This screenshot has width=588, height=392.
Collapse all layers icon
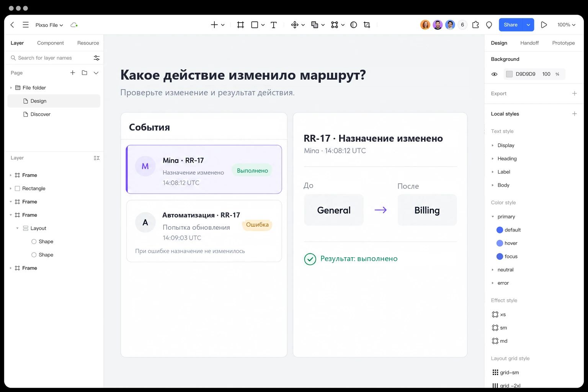coord(96,158)
